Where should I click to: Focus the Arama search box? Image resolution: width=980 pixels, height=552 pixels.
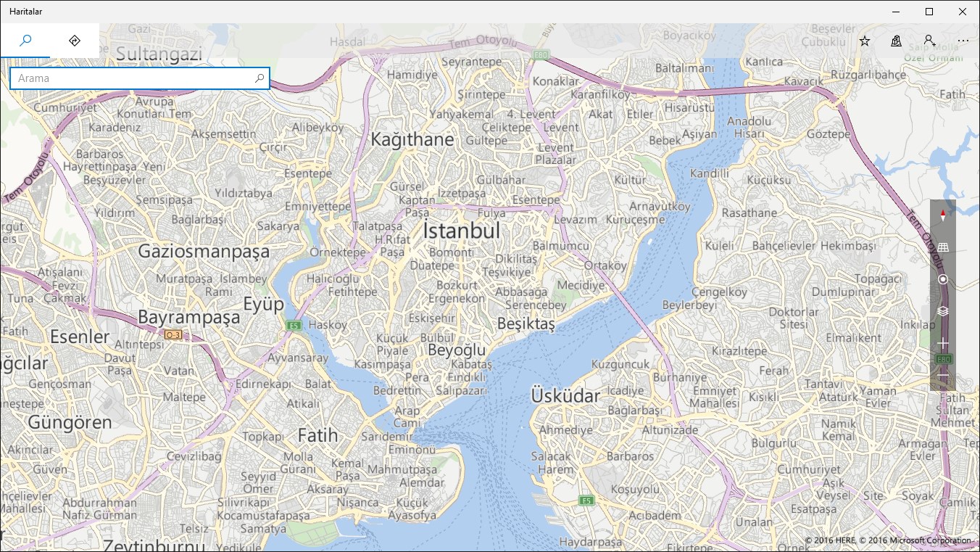(140, 78)
